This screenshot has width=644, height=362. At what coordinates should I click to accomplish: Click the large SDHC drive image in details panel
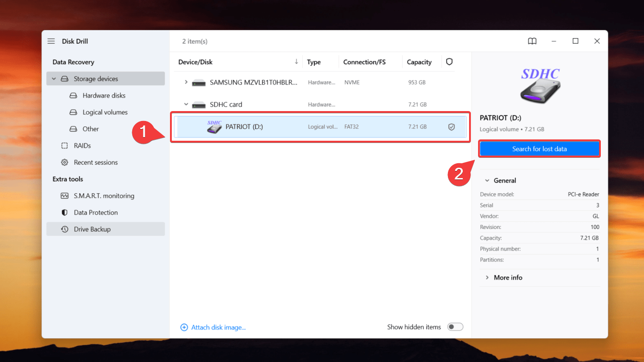point(540,85)
